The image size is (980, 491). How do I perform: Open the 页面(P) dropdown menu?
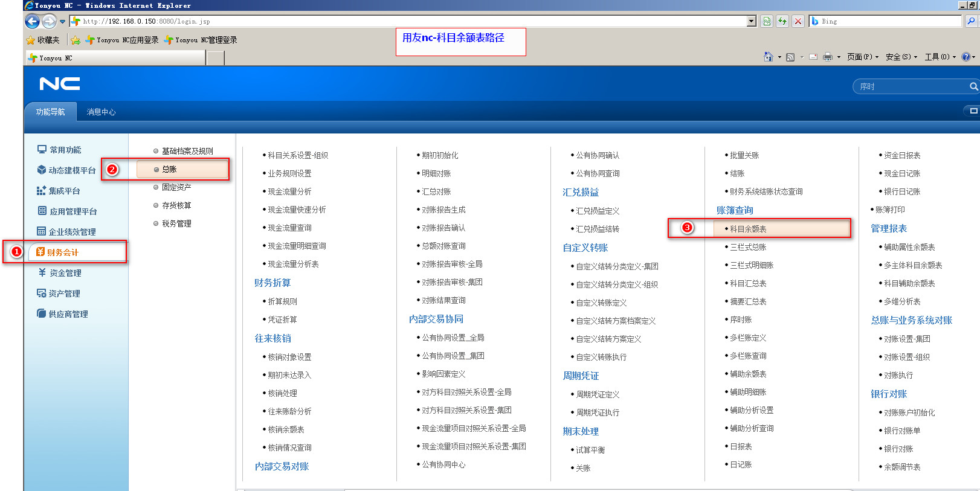862,57
